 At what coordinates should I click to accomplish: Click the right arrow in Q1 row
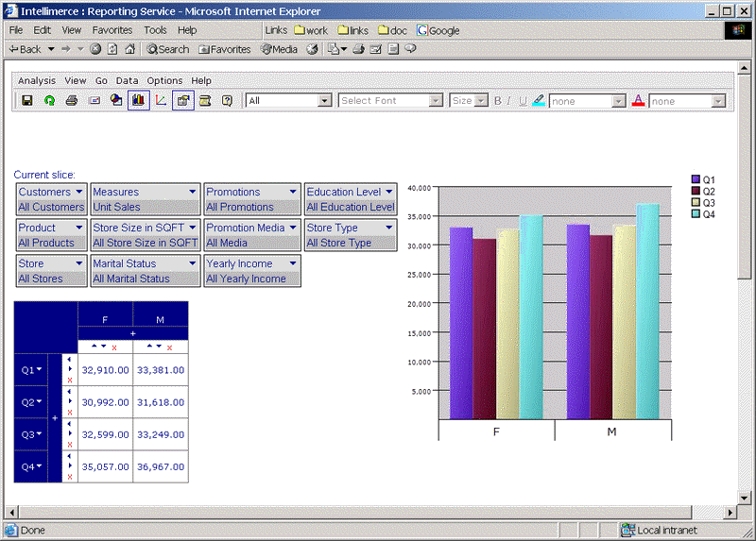pos(70,369)
